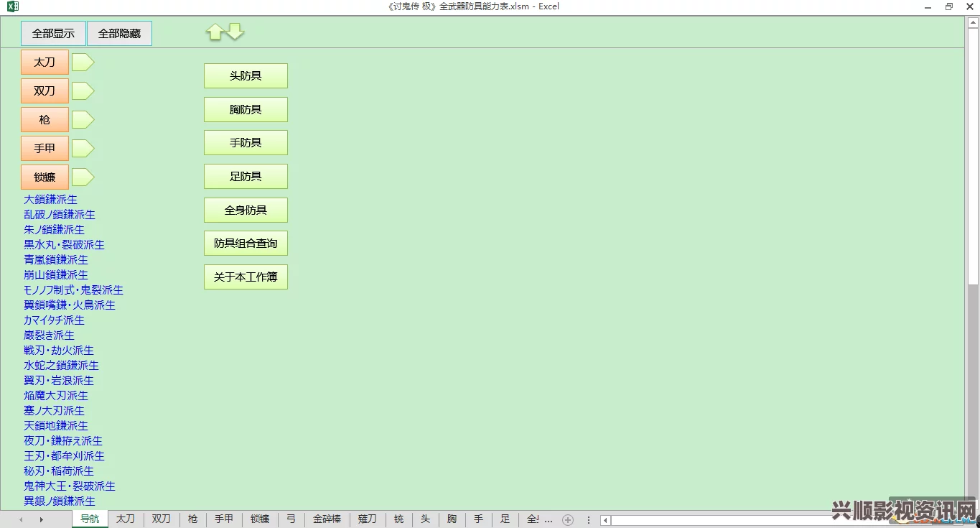Follow the 戦刃･劫火派生 link
This screenshot has width=980, height=528.
point(59,351)
